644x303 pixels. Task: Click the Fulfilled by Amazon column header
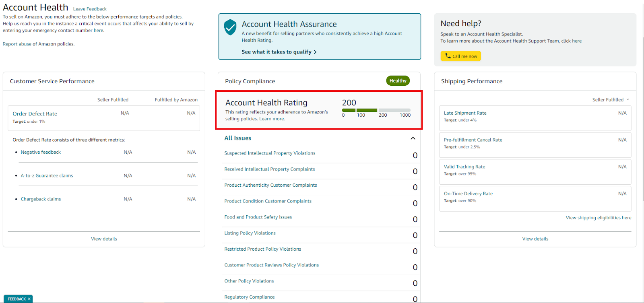(176, 99)
